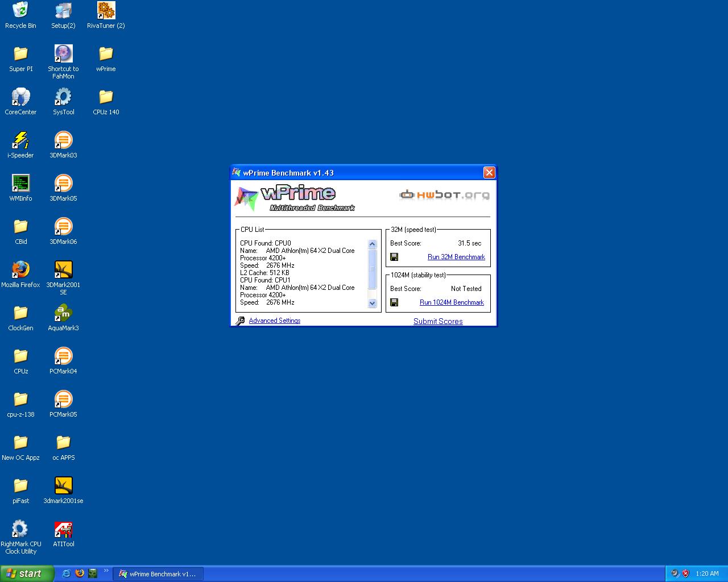Select the AquaMark3 shortcut icon
The image size is (728, 582).
(x=63, y=313)
